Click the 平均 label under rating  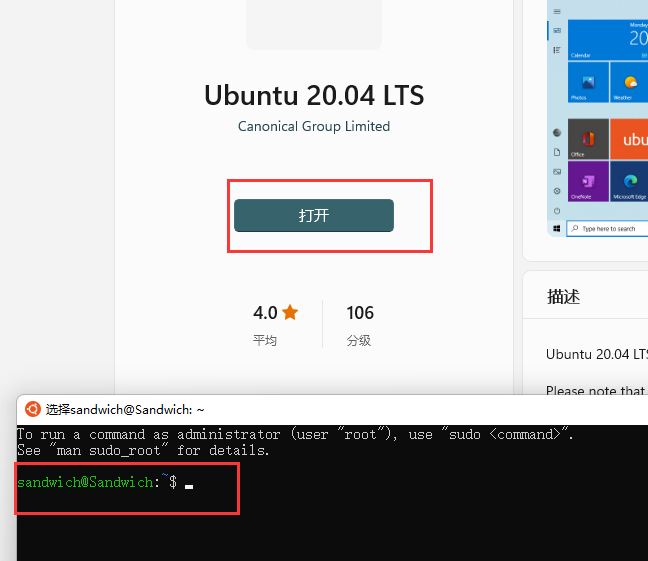(x=265, y=341)
